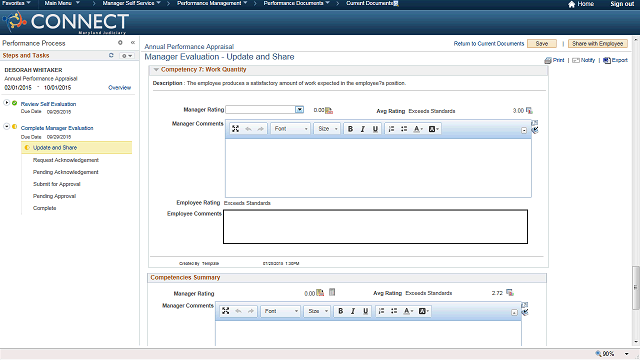This screenshot has width=640, height=360.
Task: Toggle Bold in Competencies Summary editor
Action: (340, 311)
